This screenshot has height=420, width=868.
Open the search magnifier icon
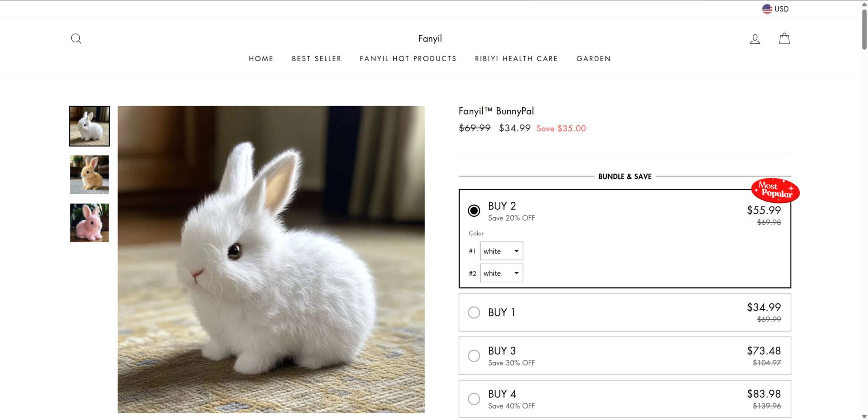pyautogui.click(x=76, y=39)
